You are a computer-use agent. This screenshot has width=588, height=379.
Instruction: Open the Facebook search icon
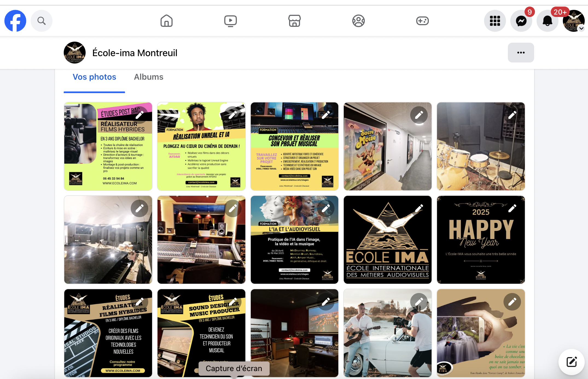[42, 21]
